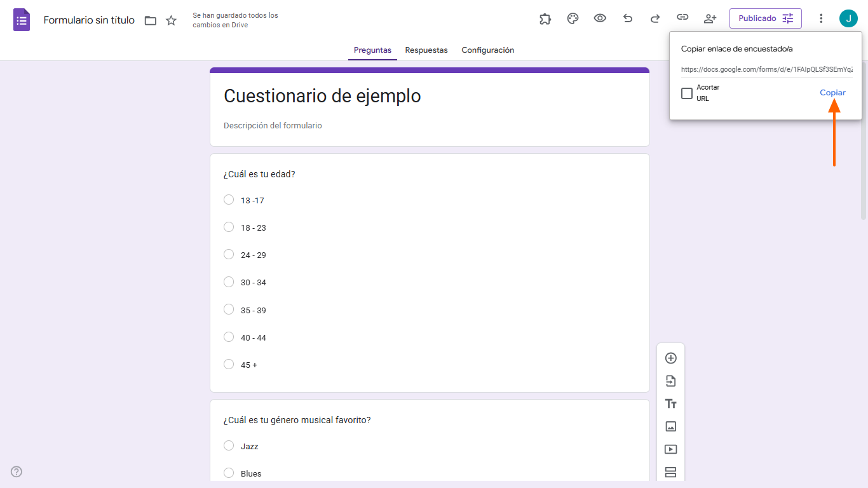This screenshot has height=488, width=868.
Task: Add a new section with the bottom sidebar icon
Action: (x=671, y=472)
